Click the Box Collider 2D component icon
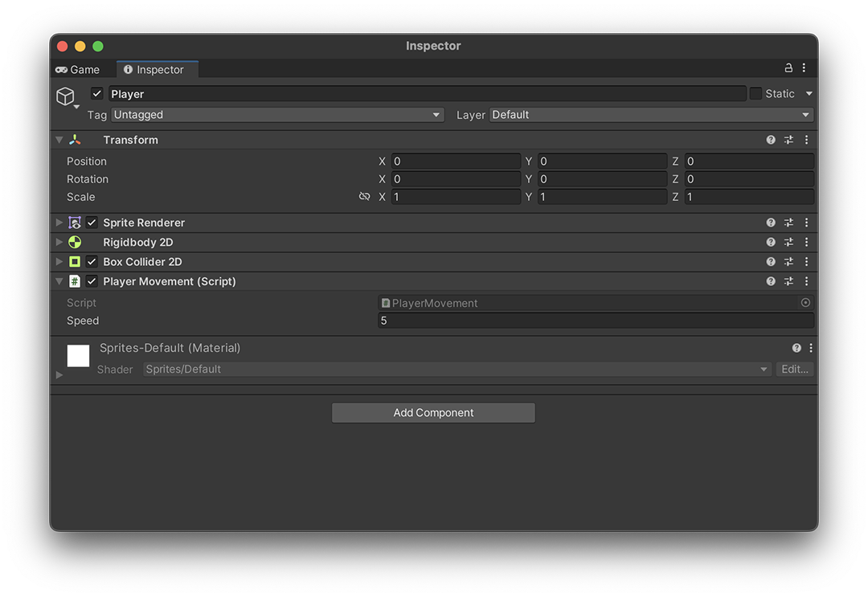The width and height of the screenshot is (868, 597). click(75, 262)
